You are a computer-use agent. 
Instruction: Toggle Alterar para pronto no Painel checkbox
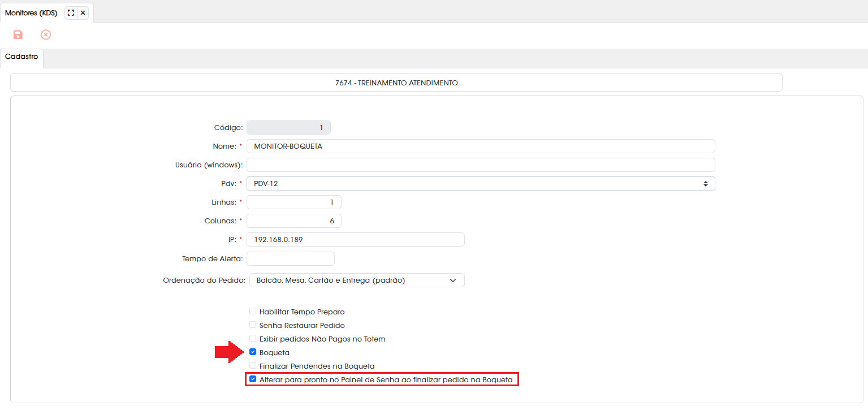point(253,379)
